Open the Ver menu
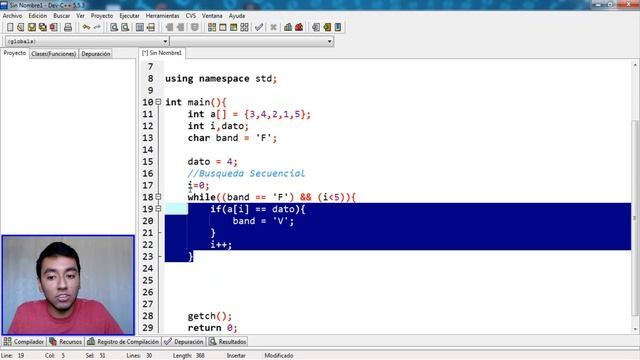The height and width of the screenshot is (360, 640). tap(80, 16)
